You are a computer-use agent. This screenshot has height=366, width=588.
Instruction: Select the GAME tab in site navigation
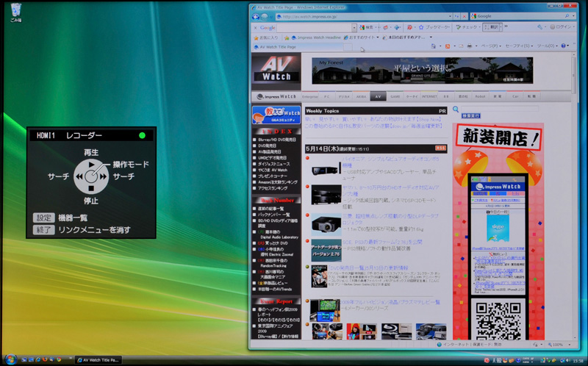395,96
